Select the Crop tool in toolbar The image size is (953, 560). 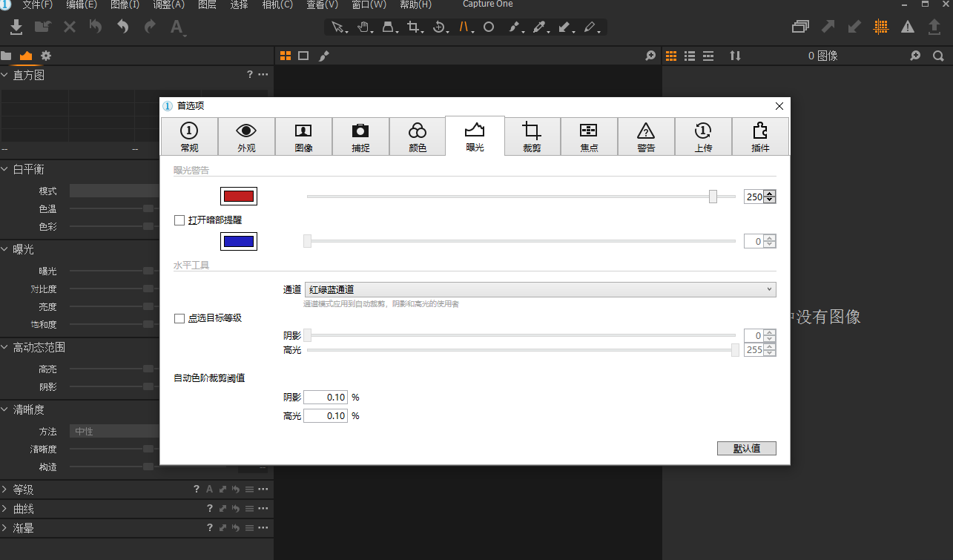pyautogui.click(x=414, y=27)
